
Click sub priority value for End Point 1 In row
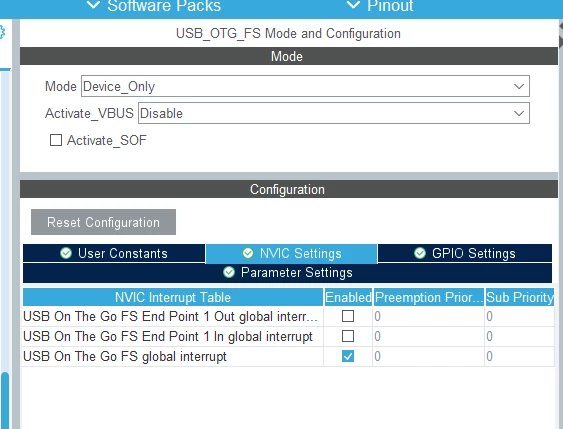(x=520, y=336)
